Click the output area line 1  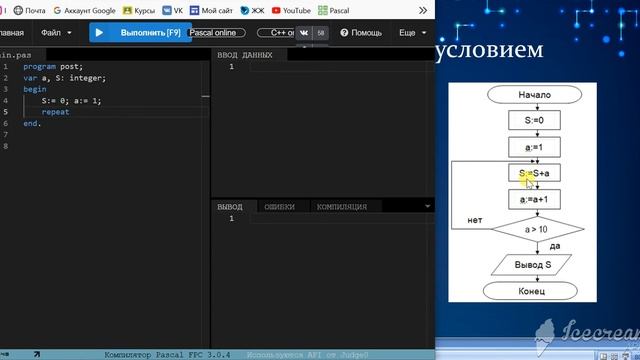click(342, 218)
